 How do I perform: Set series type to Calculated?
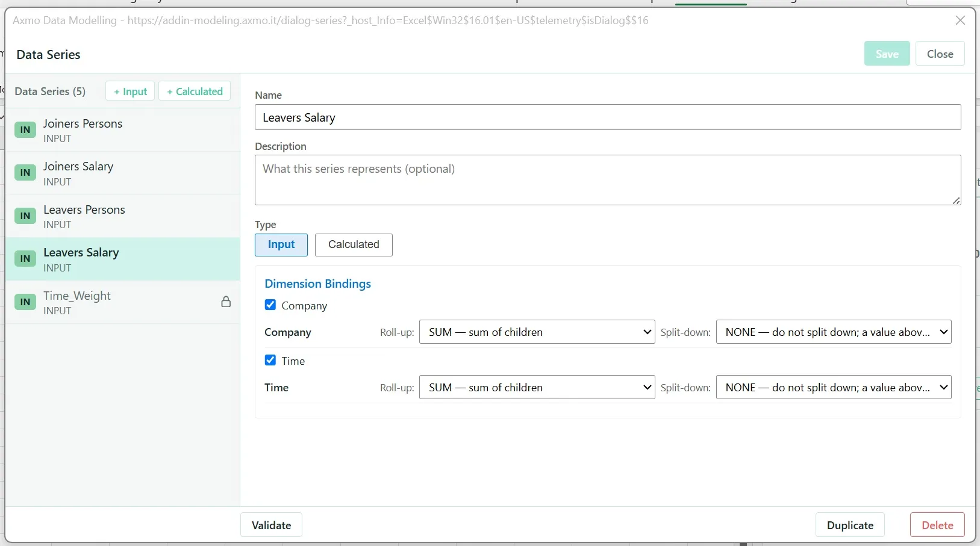(354, 244)
